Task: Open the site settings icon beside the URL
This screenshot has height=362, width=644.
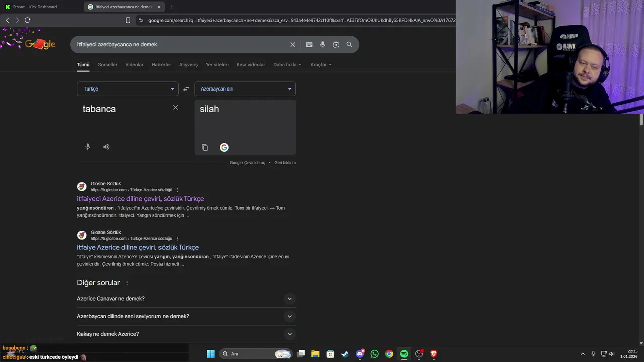Action: point(141,20)
